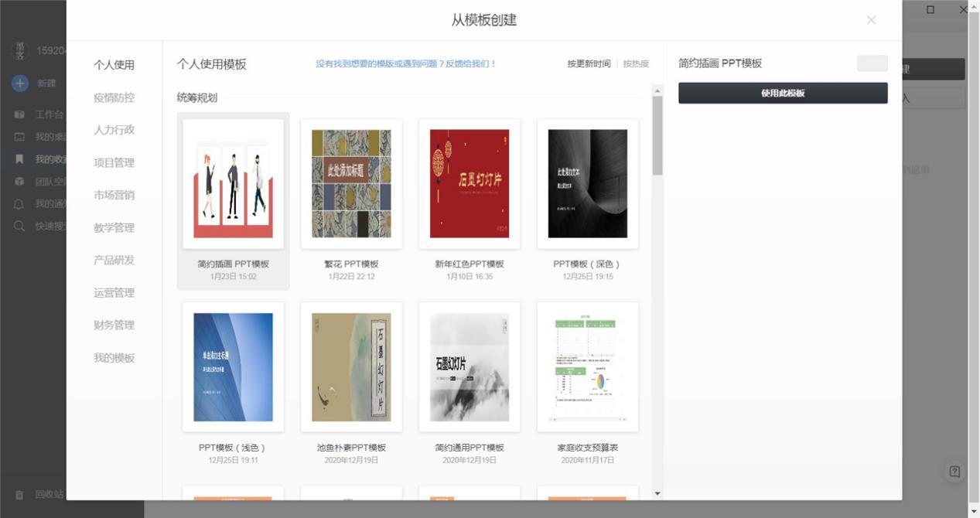Click the help question mark icon

(x=954, y=472)
